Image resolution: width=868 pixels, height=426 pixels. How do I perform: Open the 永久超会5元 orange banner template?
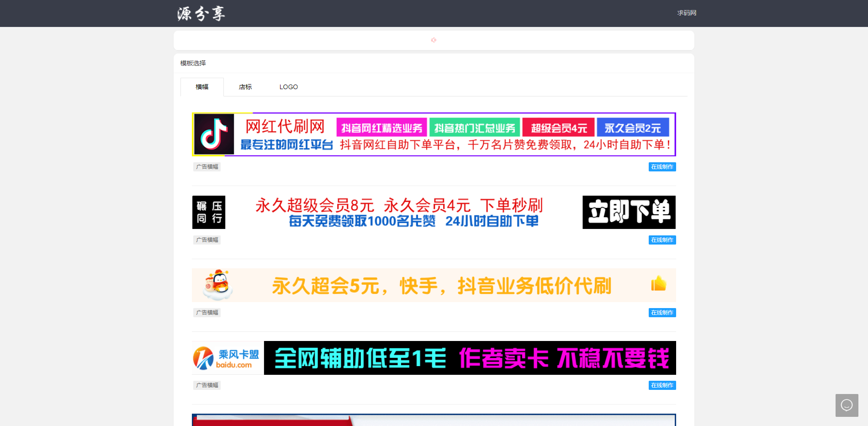click(434, 285)
